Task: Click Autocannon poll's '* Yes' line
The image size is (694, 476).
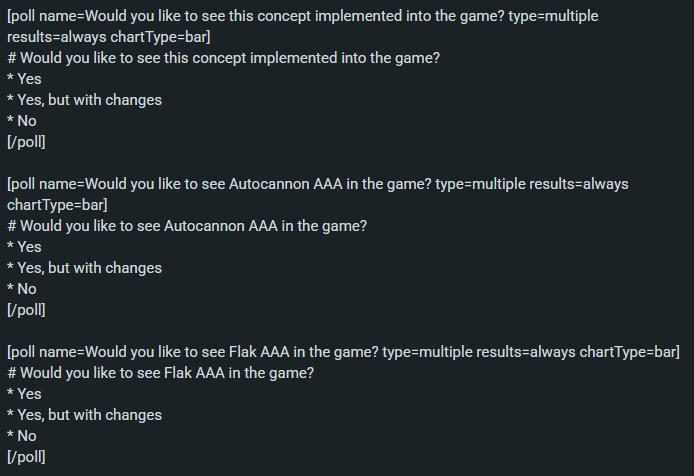Action: click(x=24, y=247)
